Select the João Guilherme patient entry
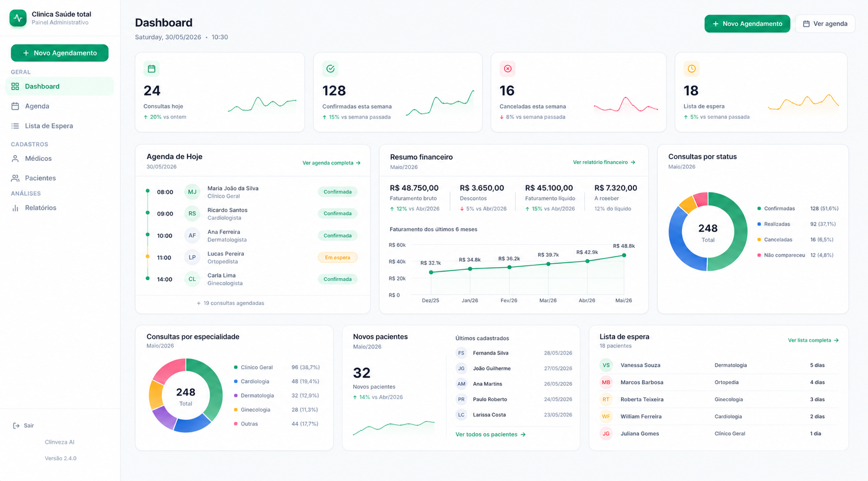 [514, 369]
